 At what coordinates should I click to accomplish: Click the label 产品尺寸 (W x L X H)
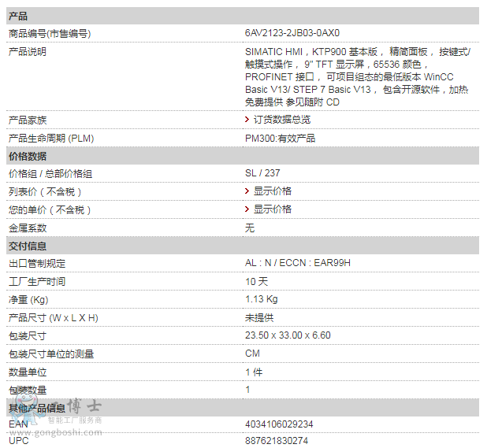[x=54, y=318]
